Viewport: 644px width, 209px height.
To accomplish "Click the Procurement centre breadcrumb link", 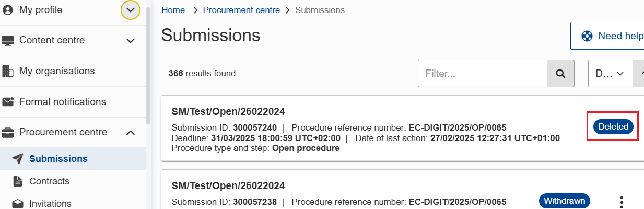I will (241, 10).
